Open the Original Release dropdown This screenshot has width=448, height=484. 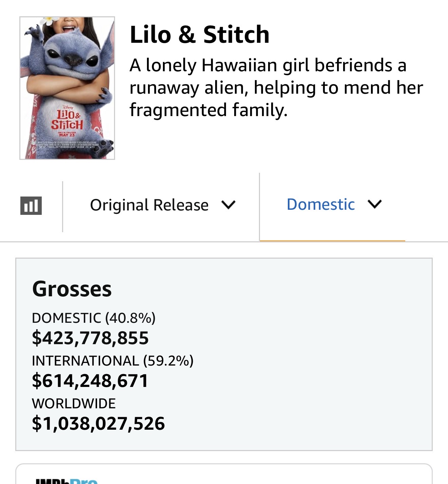point(149,205)
